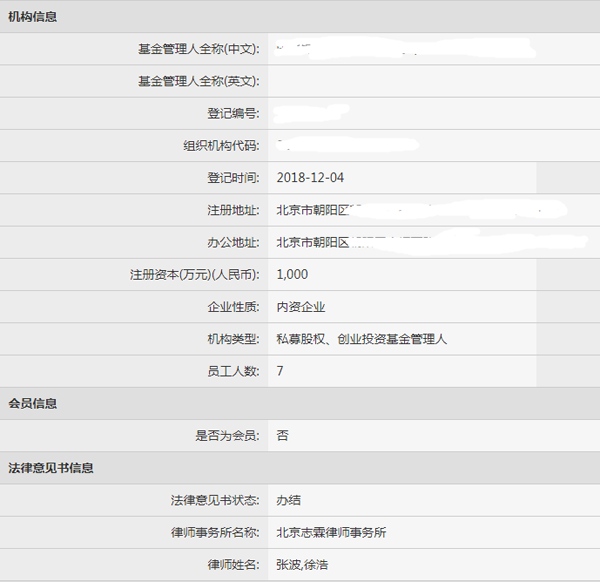Click the 法律意见书信息 section header

51,468
